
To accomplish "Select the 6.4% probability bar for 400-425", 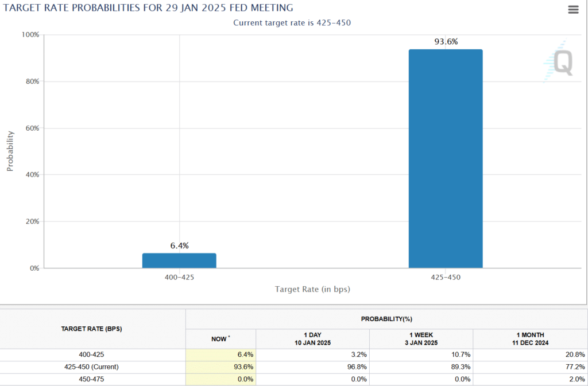I will (x=179, y=261).
